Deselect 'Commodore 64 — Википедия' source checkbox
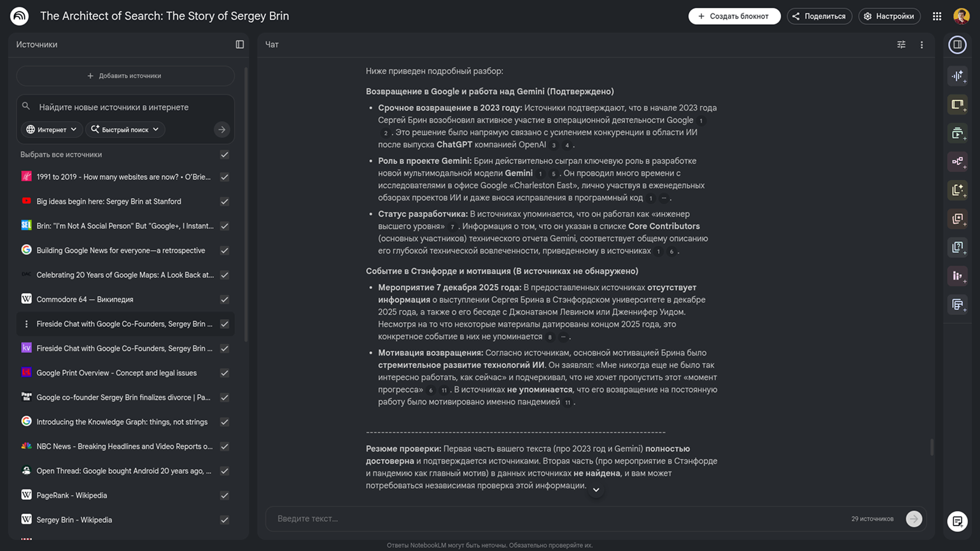This screenshot has width=980, height=551. [x=225, y=300]
